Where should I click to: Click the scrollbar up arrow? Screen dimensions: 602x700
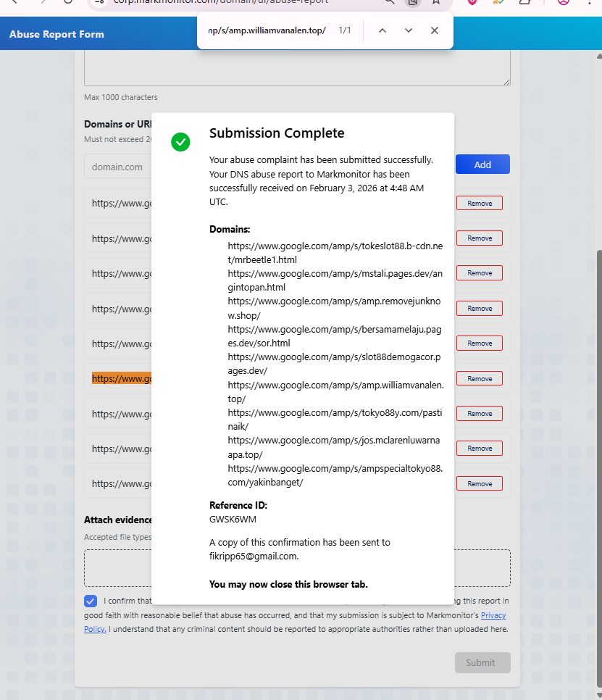pyautogui.click(x=599, y=57)
